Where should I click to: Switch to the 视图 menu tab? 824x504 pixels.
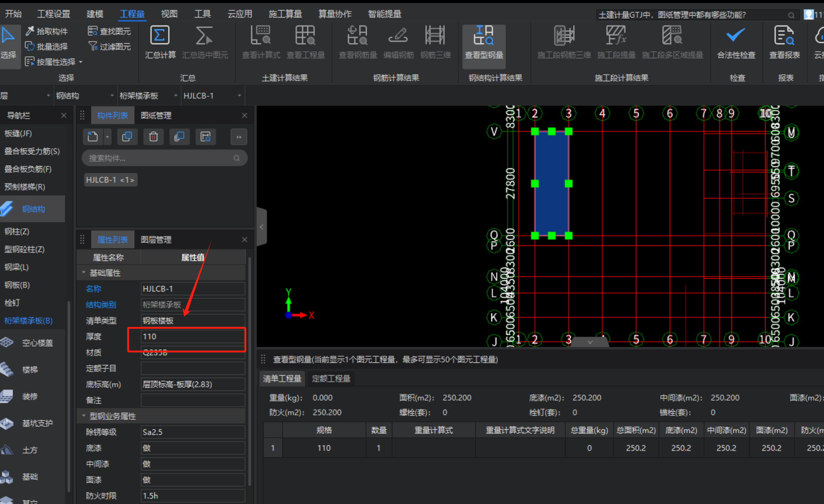click(169, 14)
